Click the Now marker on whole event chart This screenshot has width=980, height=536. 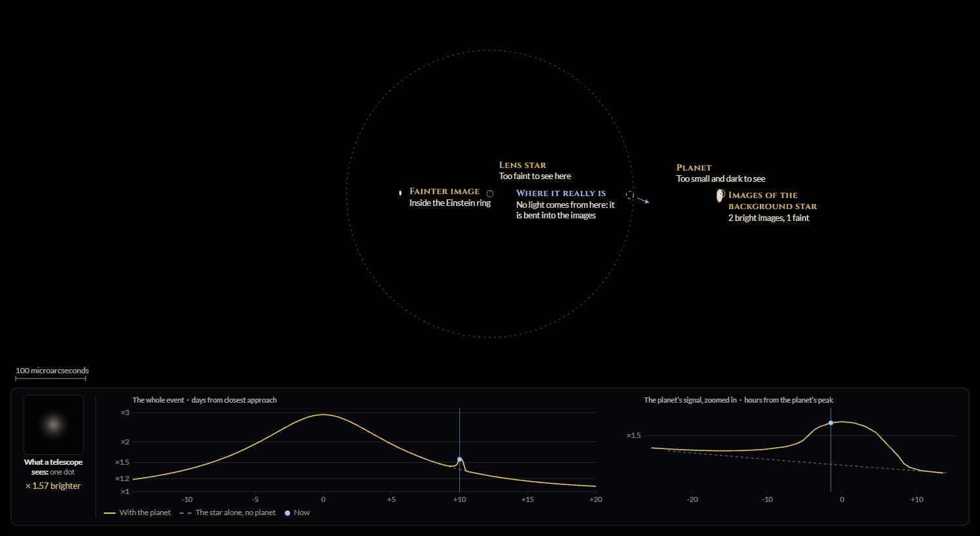[459, 460]
